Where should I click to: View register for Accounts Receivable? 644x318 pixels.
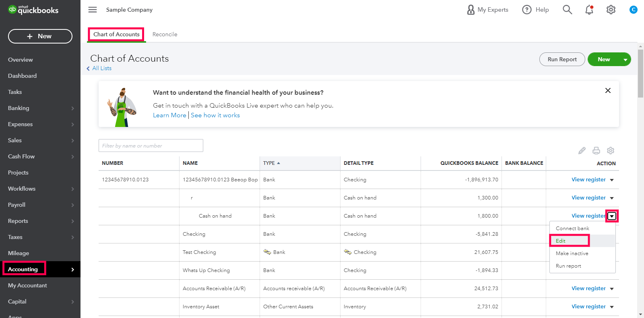(x=588, y=289)
